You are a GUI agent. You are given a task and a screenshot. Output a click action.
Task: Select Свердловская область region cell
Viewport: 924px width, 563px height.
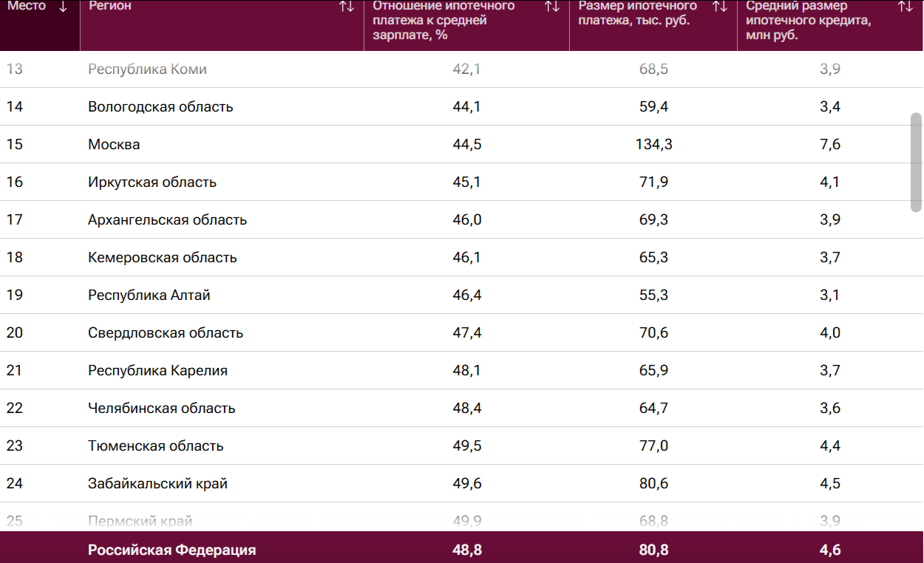pos(166,332)
